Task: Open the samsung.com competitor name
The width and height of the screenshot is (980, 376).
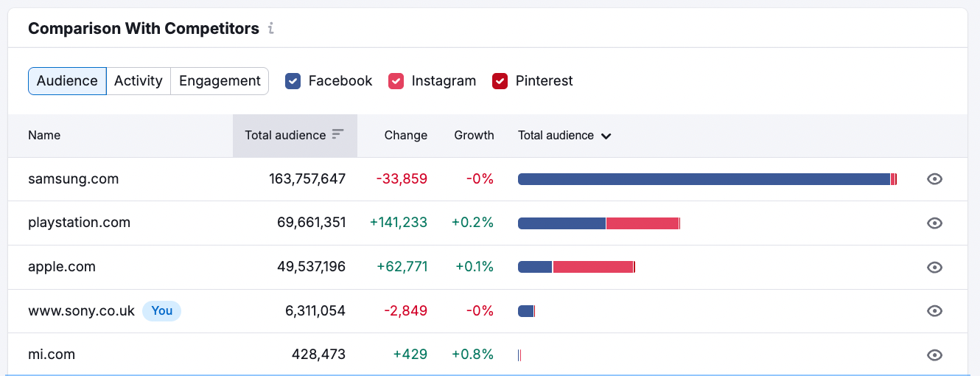Action: (x=73, y=179)
